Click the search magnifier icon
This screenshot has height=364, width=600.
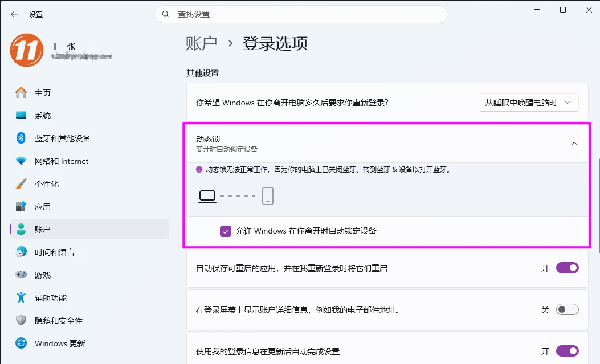pyautogui.click(x=166, y=15)
